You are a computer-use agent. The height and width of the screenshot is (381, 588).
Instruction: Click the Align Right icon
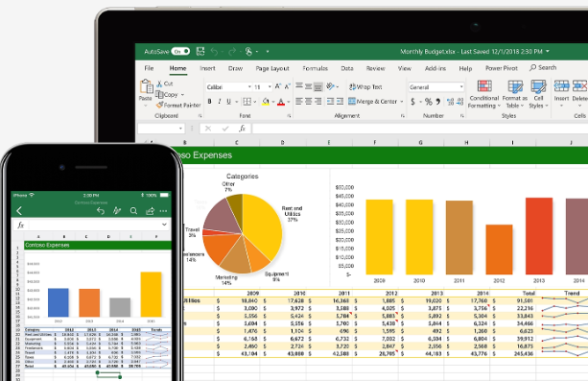(318, 102)
